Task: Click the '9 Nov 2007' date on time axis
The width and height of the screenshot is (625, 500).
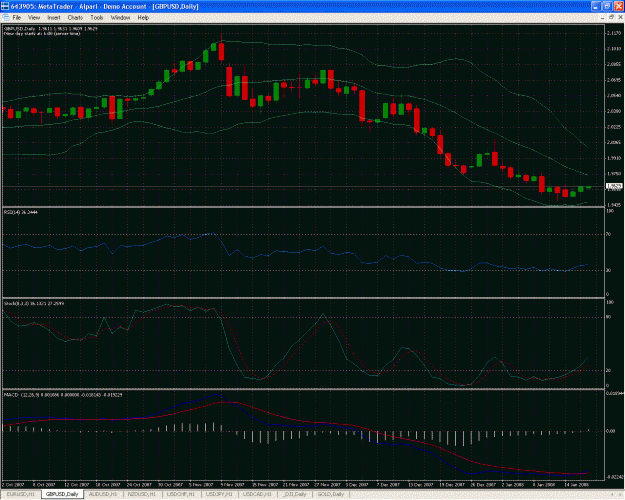Action: point(233,485)
